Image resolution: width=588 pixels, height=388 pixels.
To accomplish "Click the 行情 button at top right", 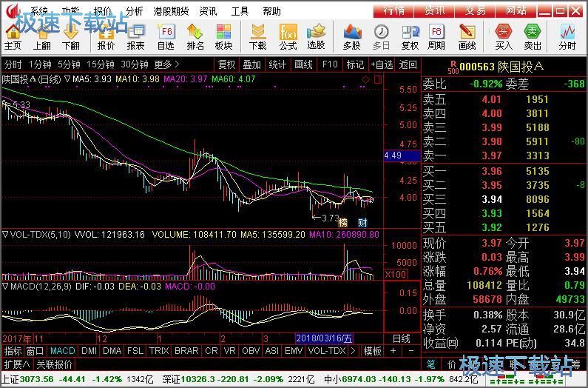I will (393, 10).
